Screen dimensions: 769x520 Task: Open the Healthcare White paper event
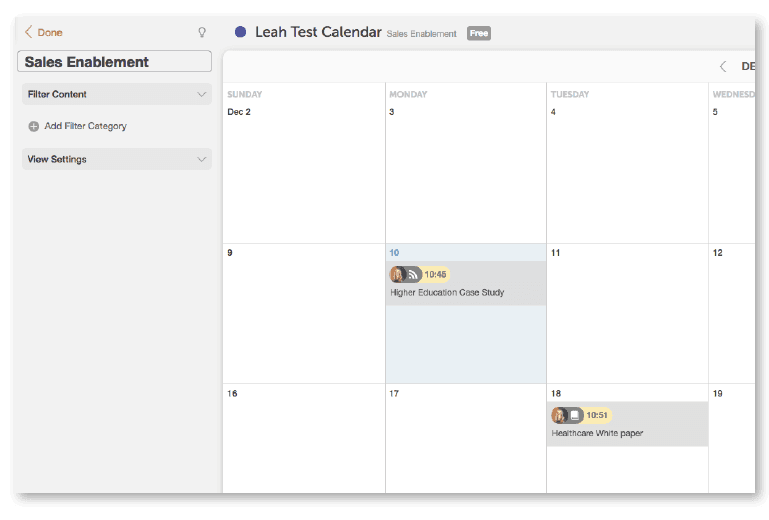point(597,434)
